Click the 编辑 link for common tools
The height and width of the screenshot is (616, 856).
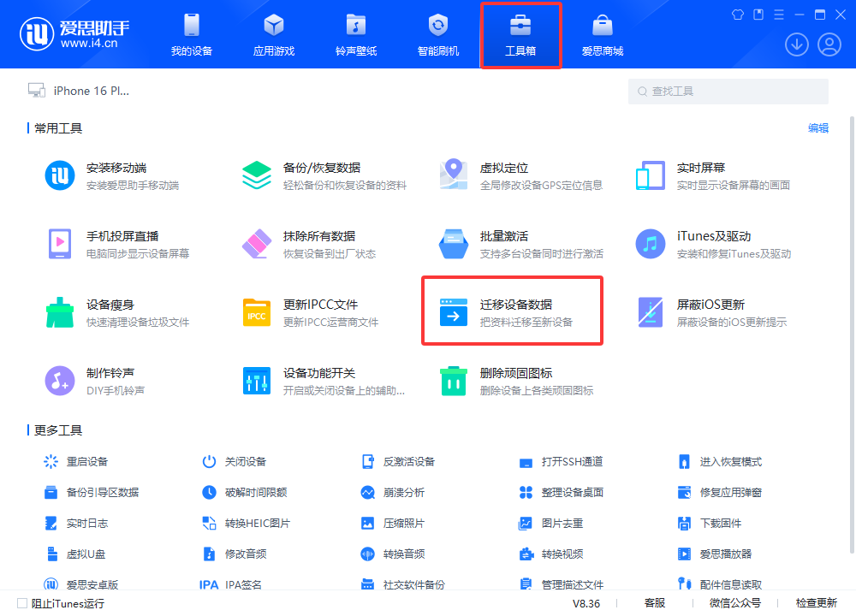pyautogui.click(x=817, y=127)
